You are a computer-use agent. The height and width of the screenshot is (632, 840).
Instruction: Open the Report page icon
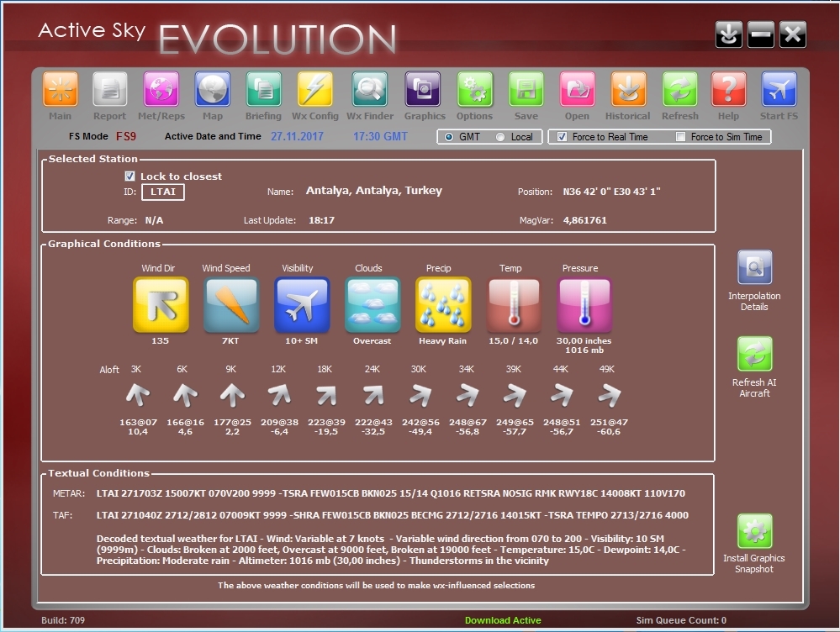110,89
